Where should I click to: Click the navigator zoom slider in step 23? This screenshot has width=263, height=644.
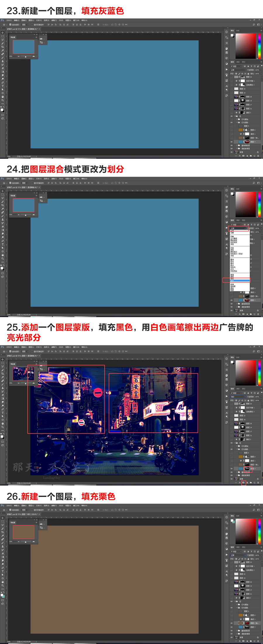(x=26, y=56)
